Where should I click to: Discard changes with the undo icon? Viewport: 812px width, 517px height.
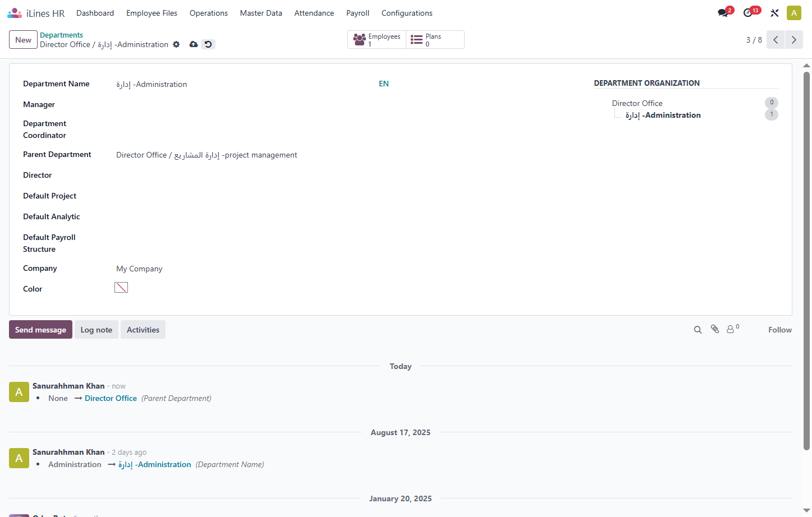pyautogui.click(x=208, y=44)
